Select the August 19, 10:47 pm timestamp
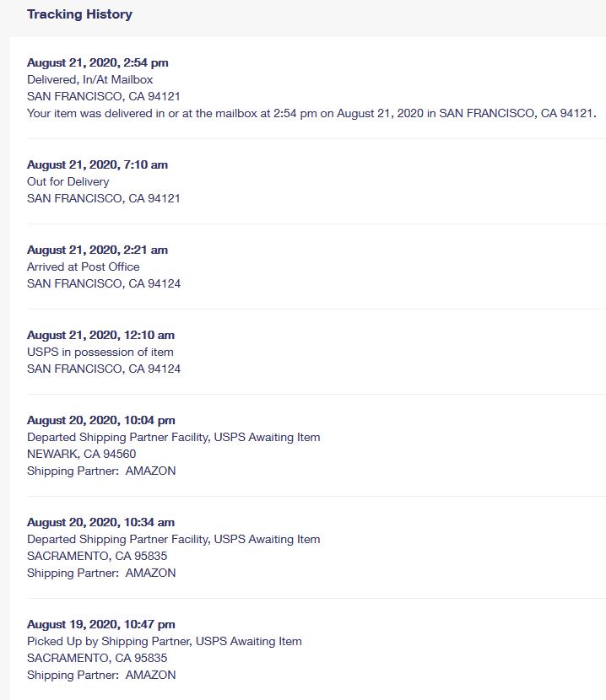 [100, 624]
